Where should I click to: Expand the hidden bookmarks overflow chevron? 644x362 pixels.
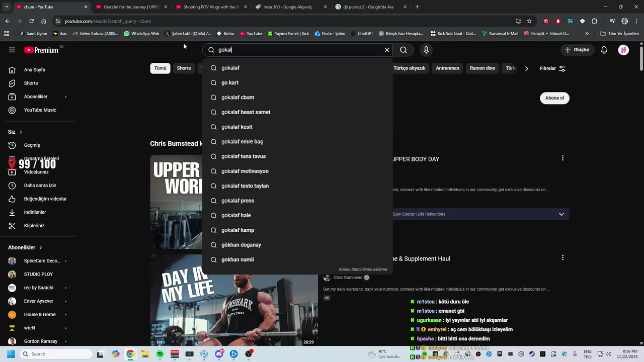click(x=587, y=34)
